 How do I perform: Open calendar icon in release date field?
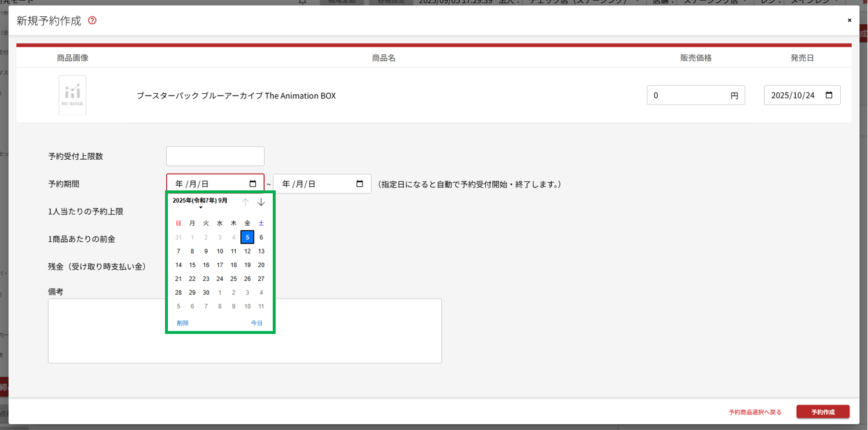(x=829, y=95)
